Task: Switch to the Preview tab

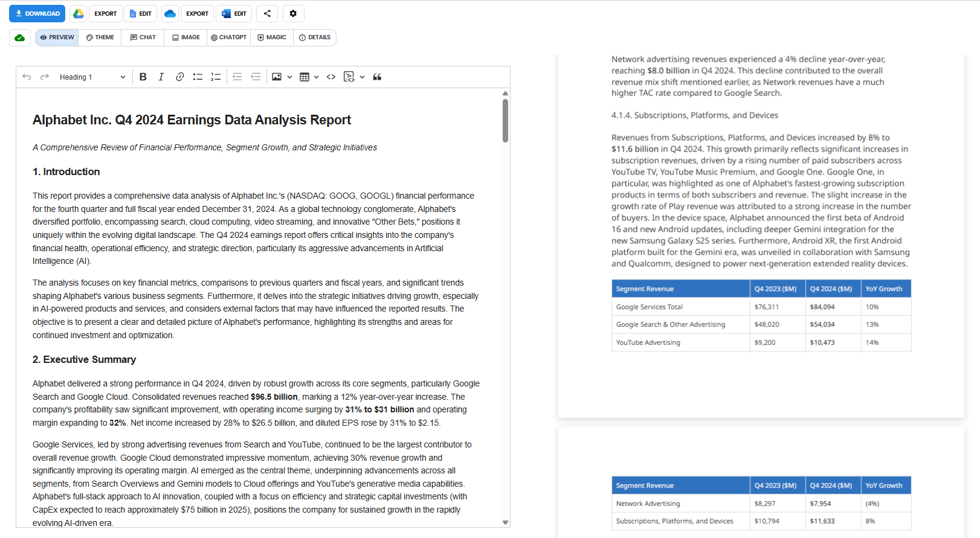Action: click(x=57, y=37)
